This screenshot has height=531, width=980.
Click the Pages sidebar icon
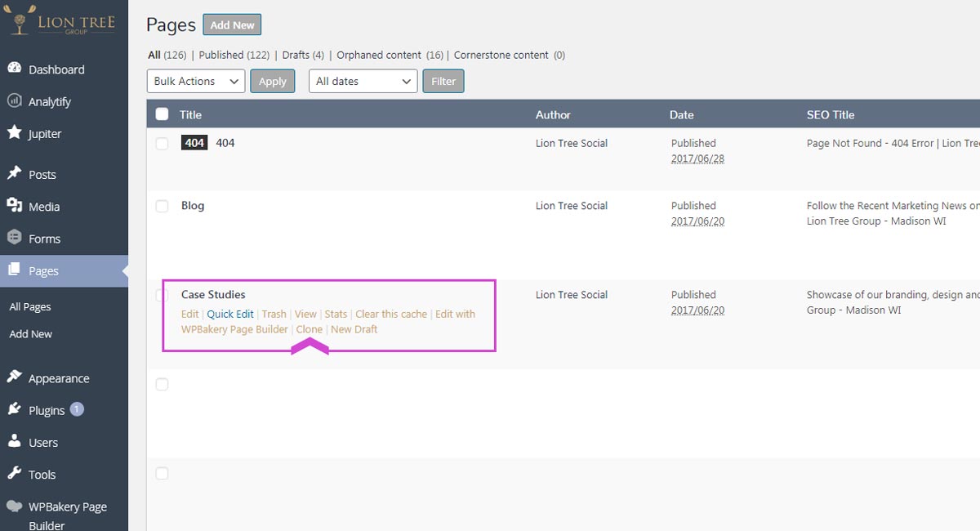point(14,270)
